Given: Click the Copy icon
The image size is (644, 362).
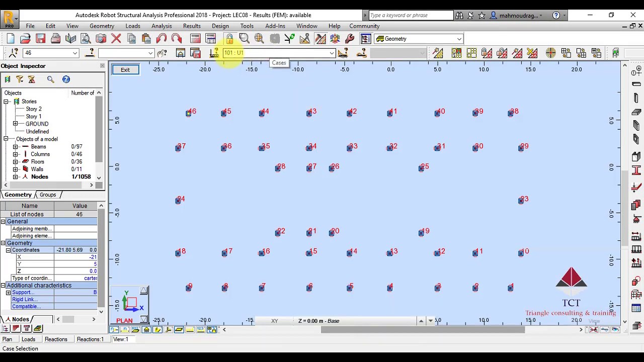Looking at the screenshot, I should tap(131, 39).
